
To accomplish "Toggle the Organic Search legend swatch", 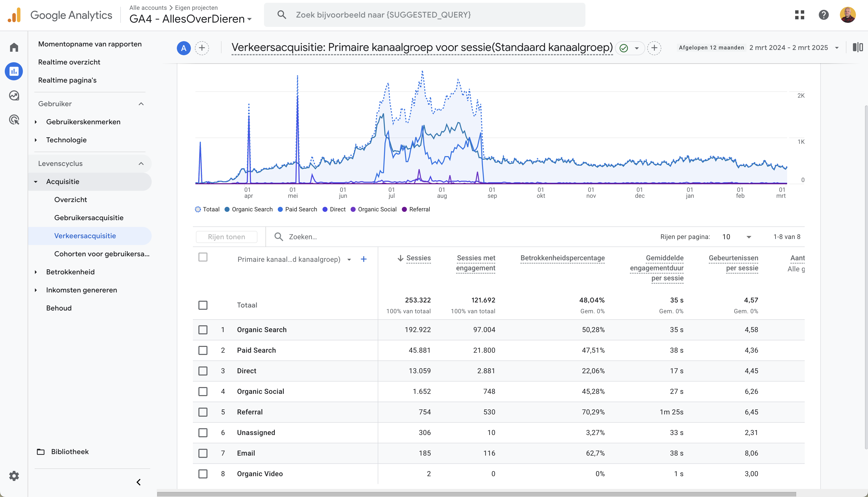I will pyautogui.click(x=227, y=210).
